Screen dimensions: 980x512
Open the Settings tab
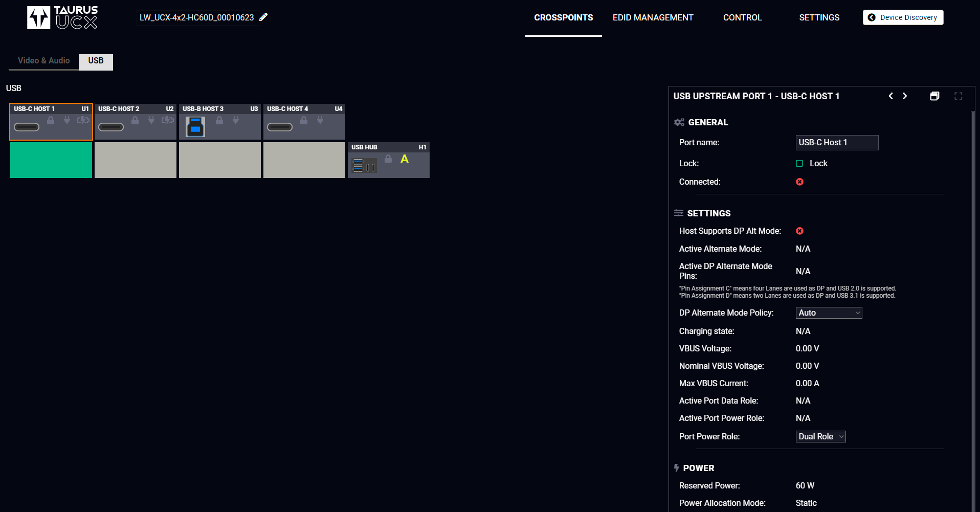click(x=819, y=18)
